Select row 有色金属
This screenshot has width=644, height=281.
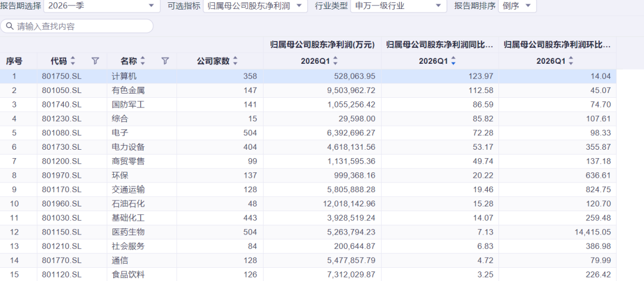[308, 90]
